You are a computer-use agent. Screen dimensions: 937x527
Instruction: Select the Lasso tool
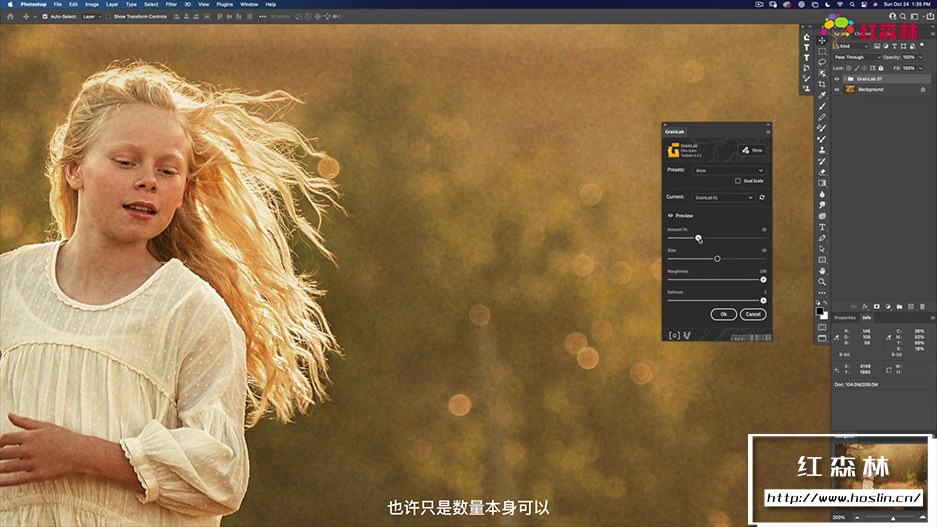click(x=822, y=62)
